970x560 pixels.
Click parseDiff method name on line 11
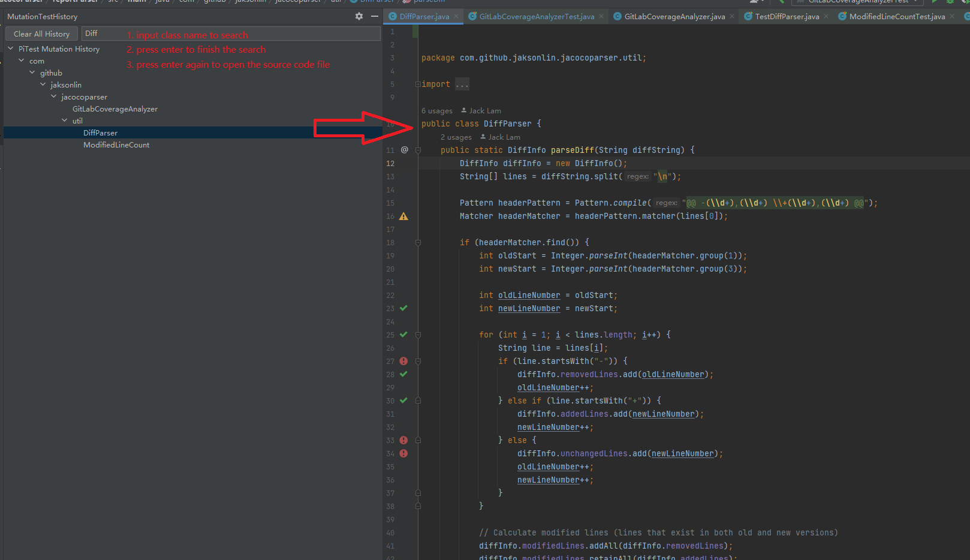tap(573, 150)
